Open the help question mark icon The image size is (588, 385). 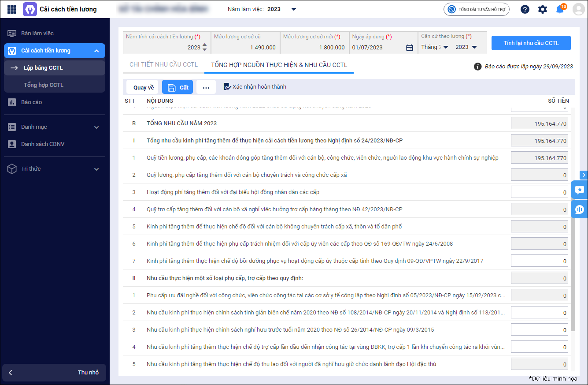tap(525, 9)
